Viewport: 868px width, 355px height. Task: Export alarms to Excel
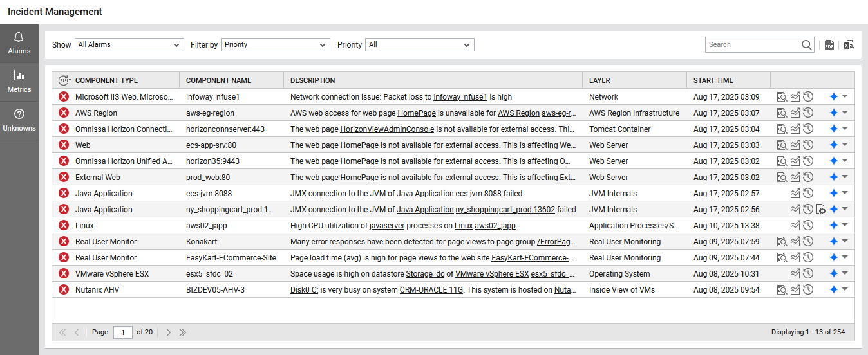849,45
